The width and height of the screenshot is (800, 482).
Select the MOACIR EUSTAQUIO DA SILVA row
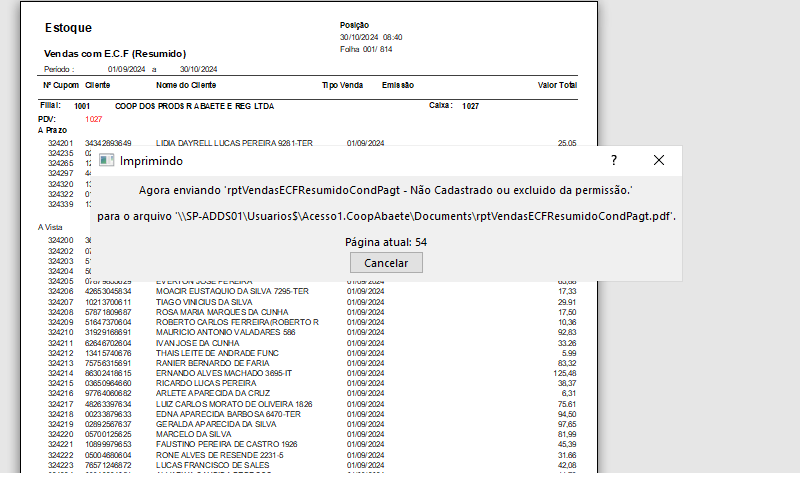(229, 291)
